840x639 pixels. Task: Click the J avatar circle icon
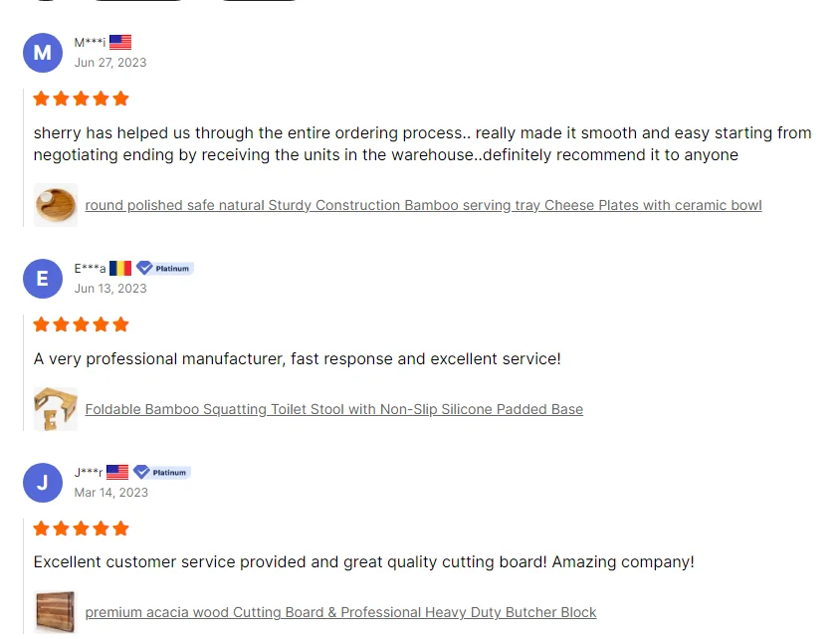[x=42, y=483]
